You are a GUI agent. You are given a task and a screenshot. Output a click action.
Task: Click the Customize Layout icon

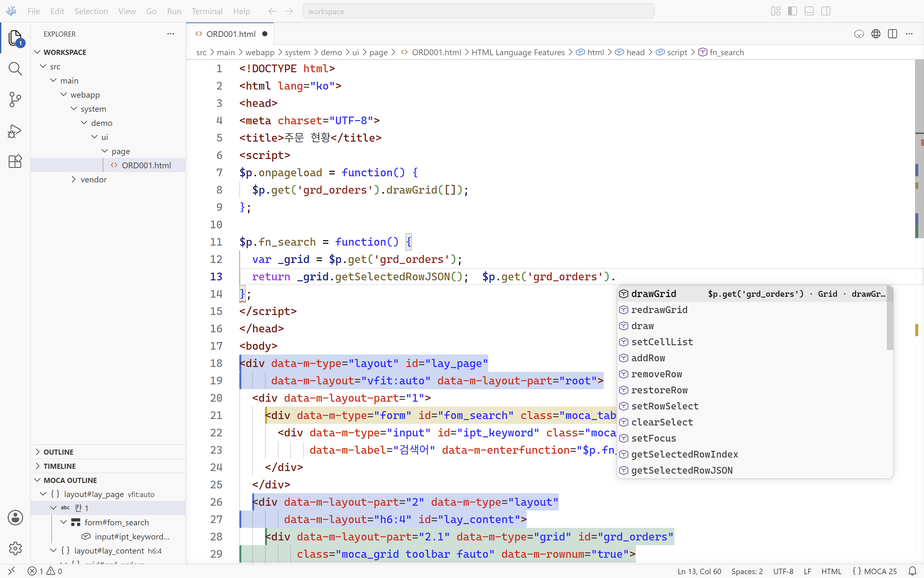click(775, 11)
